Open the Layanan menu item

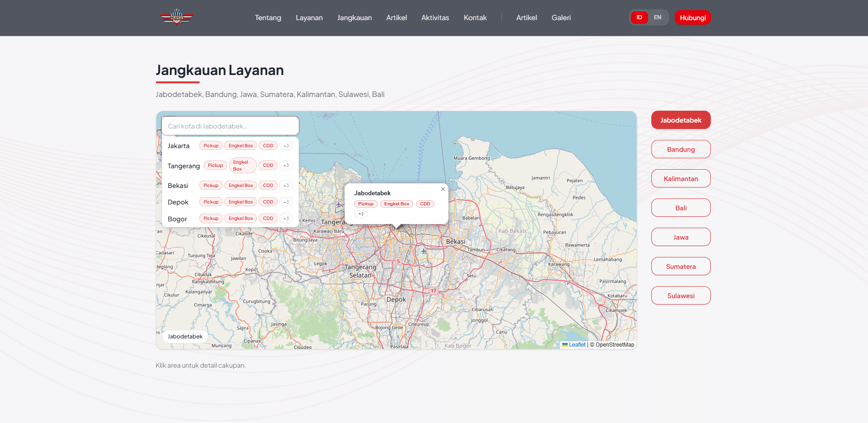pyautogui.click(x=309, y=18)
